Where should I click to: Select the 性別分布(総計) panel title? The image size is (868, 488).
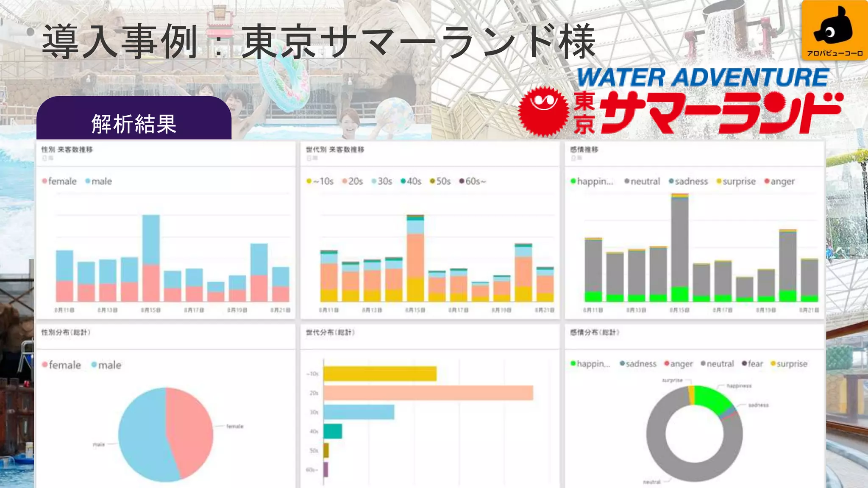click(66, 333)
